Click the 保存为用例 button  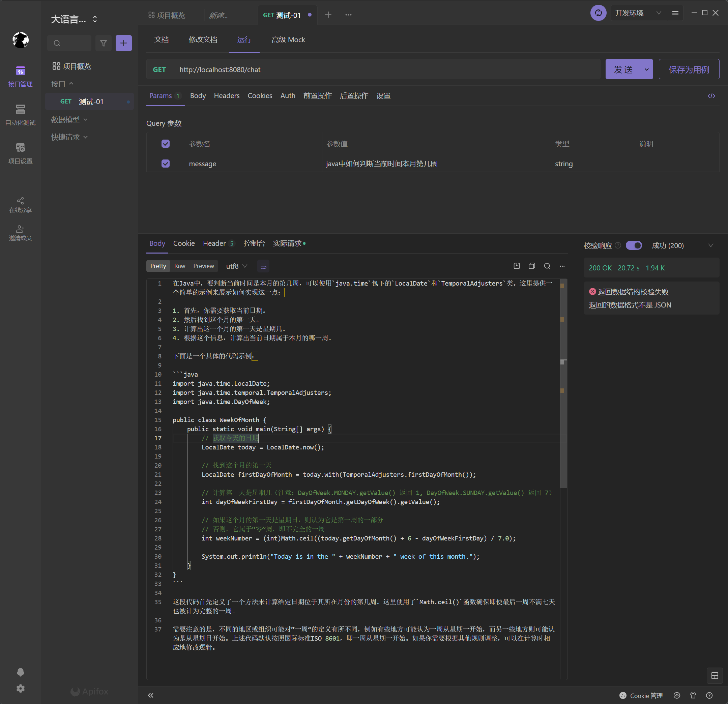click(x=689, y=69)
